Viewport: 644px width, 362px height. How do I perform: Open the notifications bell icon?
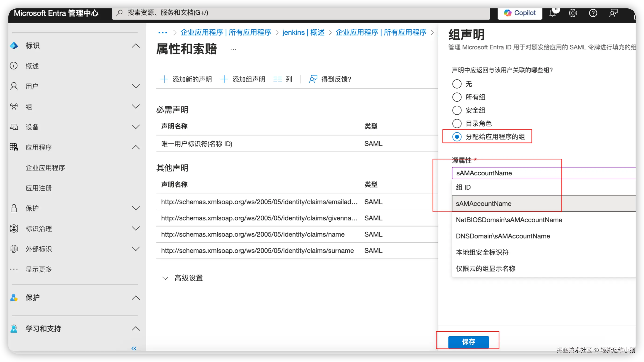pyautogui.click(x=552, y=13)
